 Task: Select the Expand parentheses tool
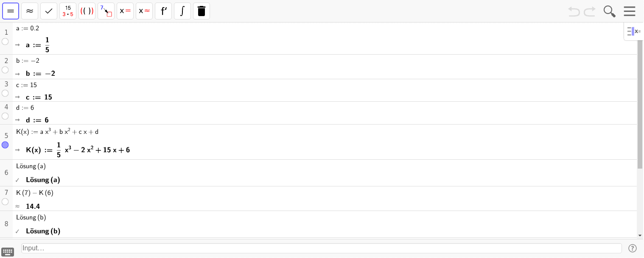click(x=87, y=11)
